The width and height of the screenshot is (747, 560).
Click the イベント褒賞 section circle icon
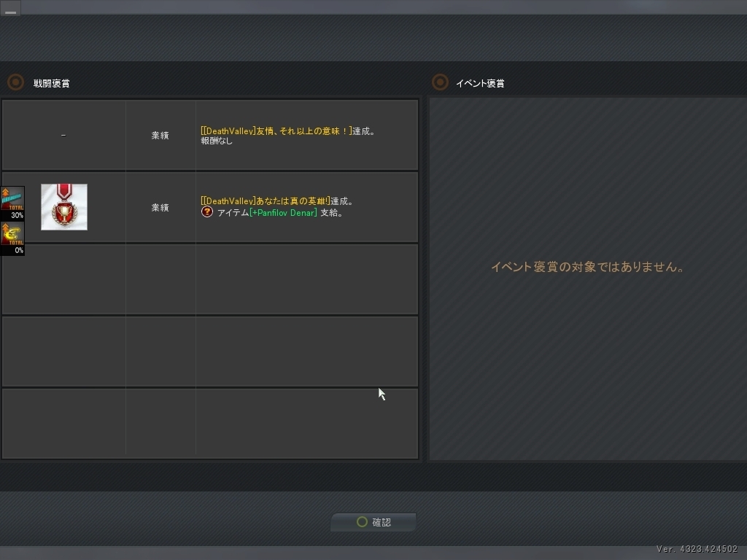coord(440,82)
